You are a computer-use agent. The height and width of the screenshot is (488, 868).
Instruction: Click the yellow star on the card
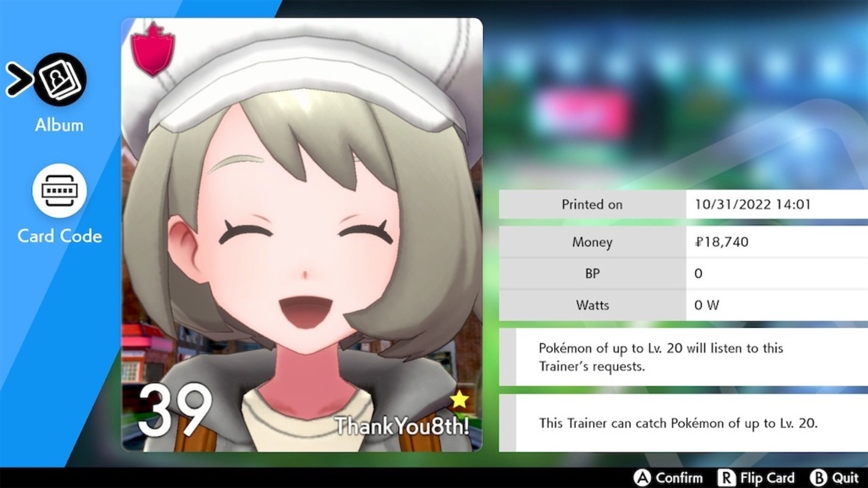459,400
